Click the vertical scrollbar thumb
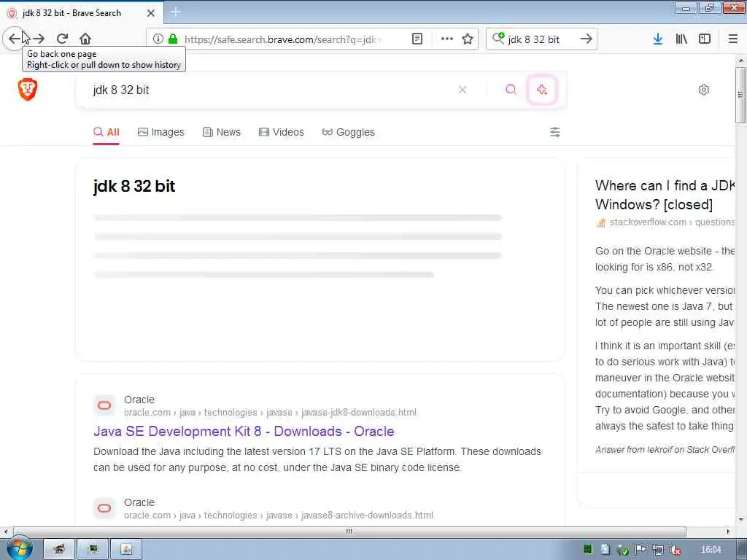The height and width of the screenshot is (560, 747). [740, 94]
